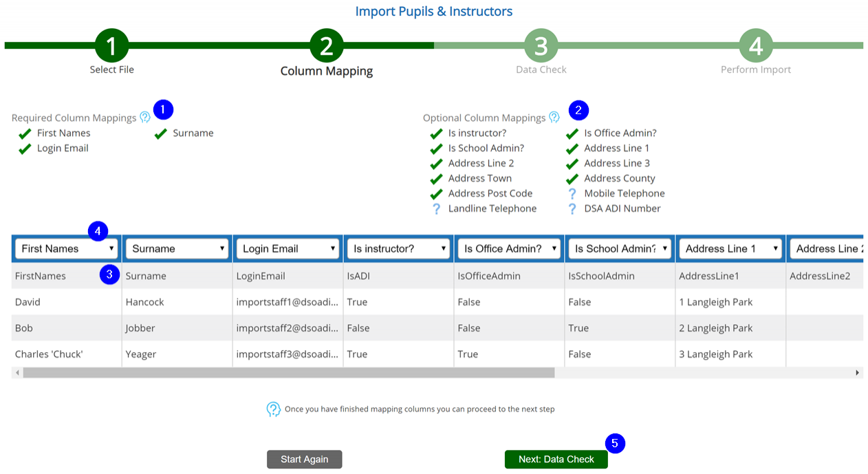Viewport: 868px width, 474px height.
Task: Click the AddressLine2 header cell
Action: point(825,276)
